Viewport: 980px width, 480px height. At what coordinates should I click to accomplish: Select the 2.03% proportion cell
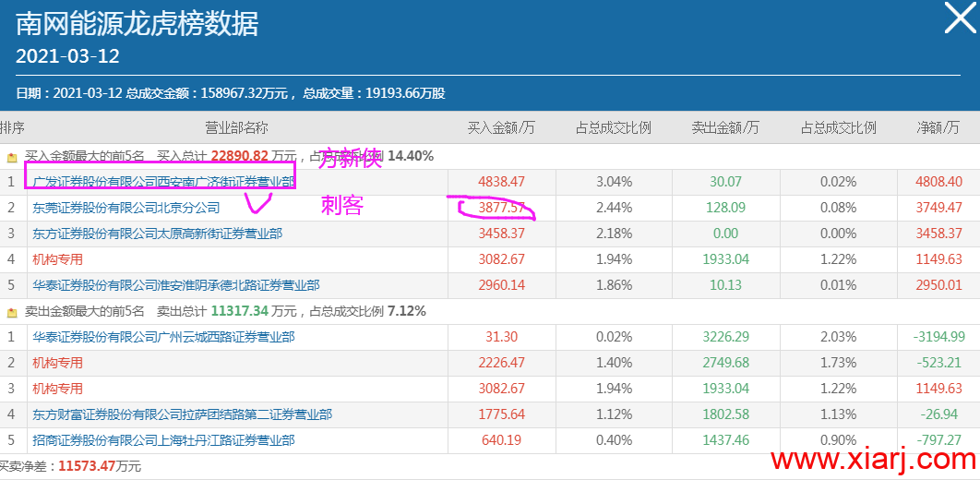(x=838, y=338)
